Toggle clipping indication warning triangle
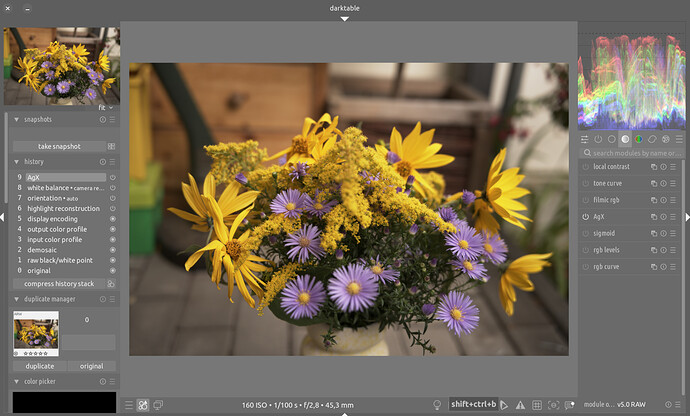Image resolution: width=690 pixels, height=416 pixels. [520, 405]
